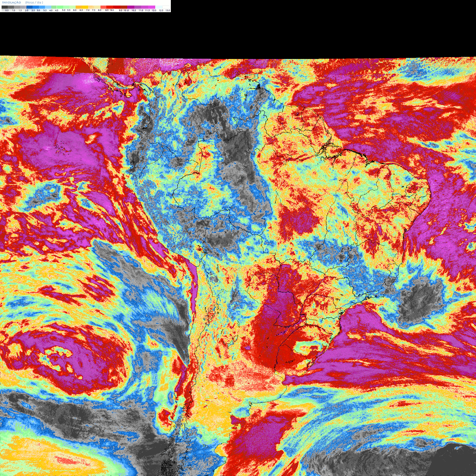476x476 pixels.
Task: Select the bright yellow legend swatch near 7.0
Action: [x=85, y=7]
